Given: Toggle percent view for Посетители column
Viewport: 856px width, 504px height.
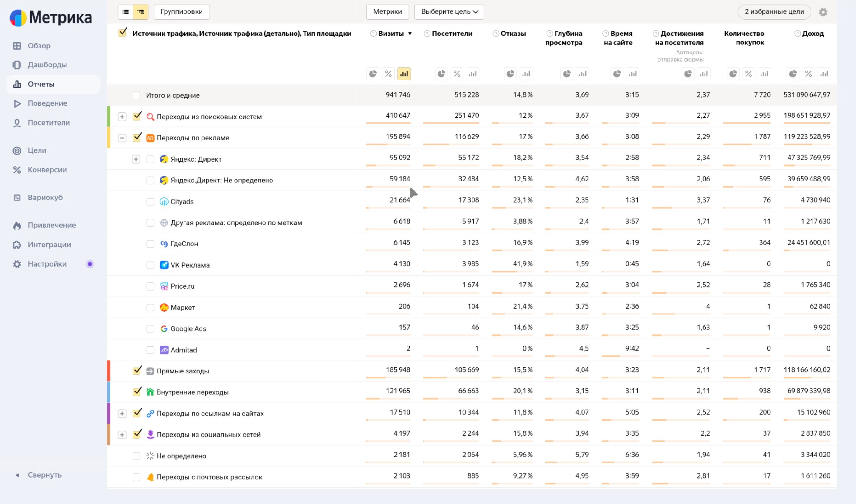Looking at the screenshot, I should tap(457, 74).
